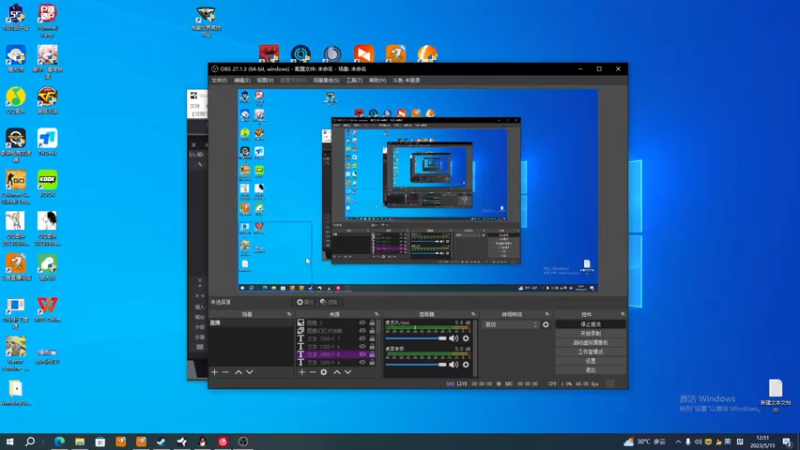
Task: Open 麦克风/Aux audio settings gear
Action: [465, 338]
